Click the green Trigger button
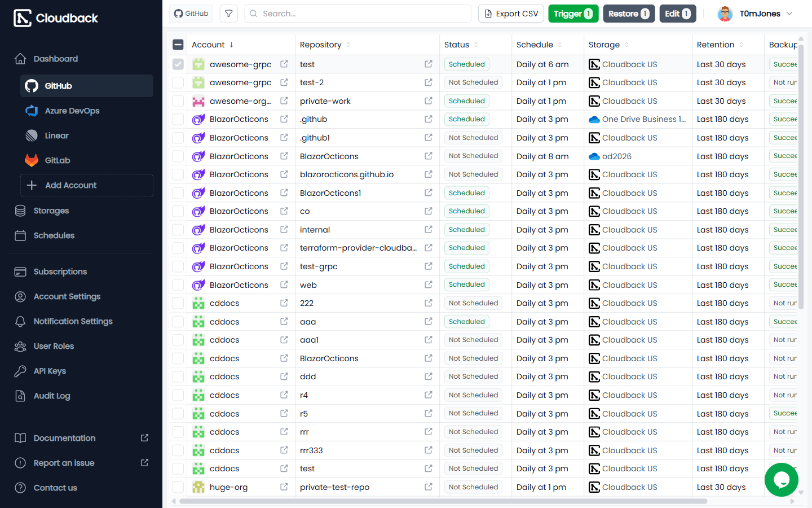 (x=573, y=14)
